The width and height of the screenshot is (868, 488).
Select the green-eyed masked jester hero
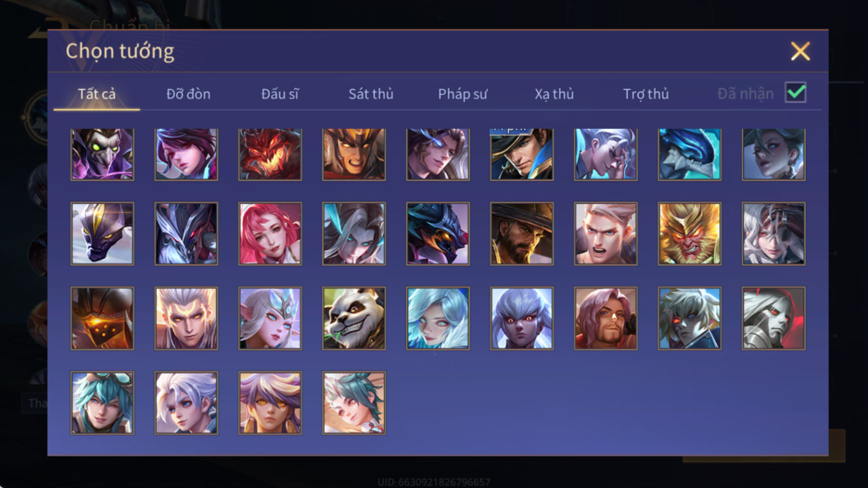pos(103,154)
